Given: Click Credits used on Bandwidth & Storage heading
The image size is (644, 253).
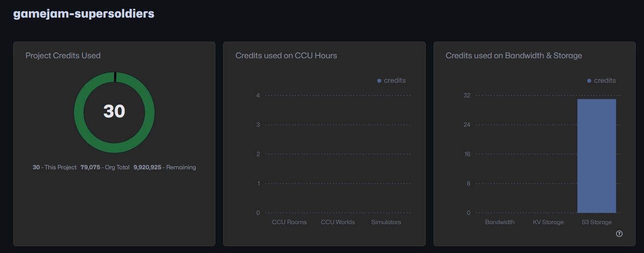Looking at the screenshot, I should pos(513,56).
